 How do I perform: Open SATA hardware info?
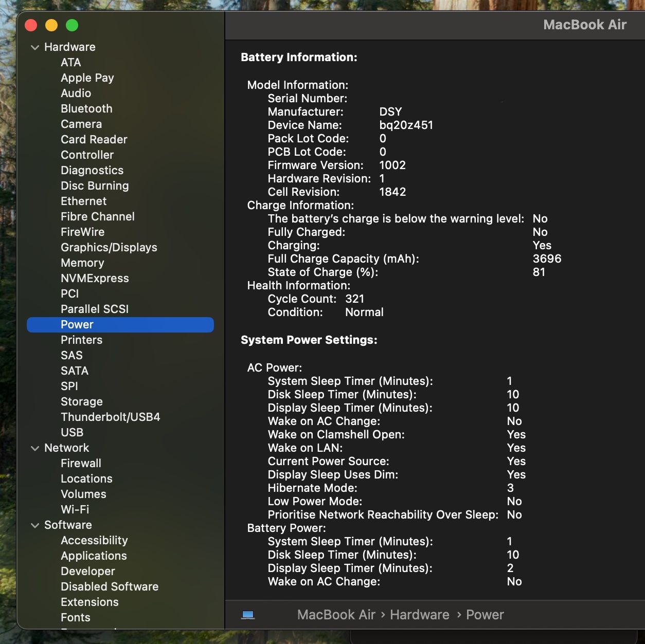pos(75,371)
